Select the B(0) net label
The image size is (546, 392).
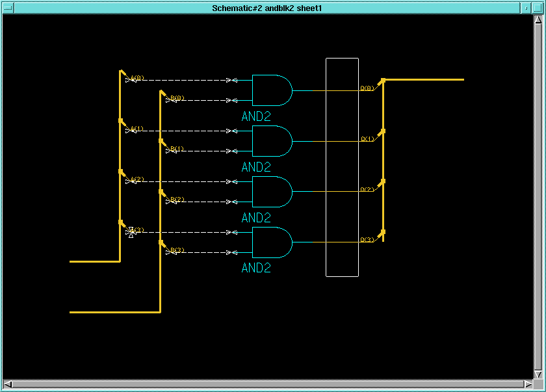pos(177,98)
